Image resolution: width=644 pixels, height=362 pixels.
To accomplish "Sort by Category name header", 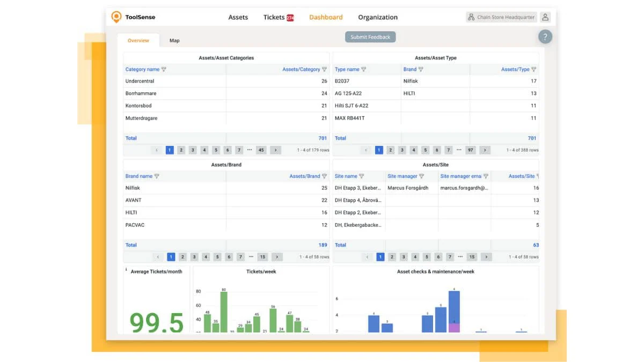I will [x=142, y=69].
